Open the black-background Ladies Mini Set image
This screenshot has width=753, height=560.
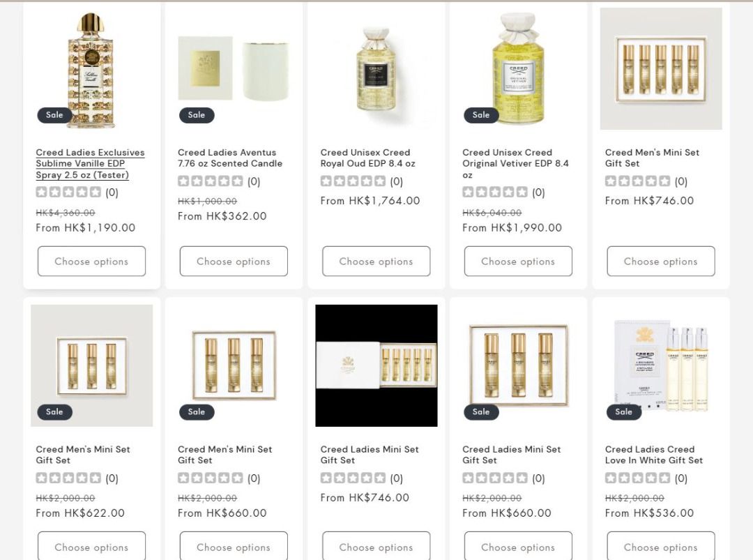point(376,365)
